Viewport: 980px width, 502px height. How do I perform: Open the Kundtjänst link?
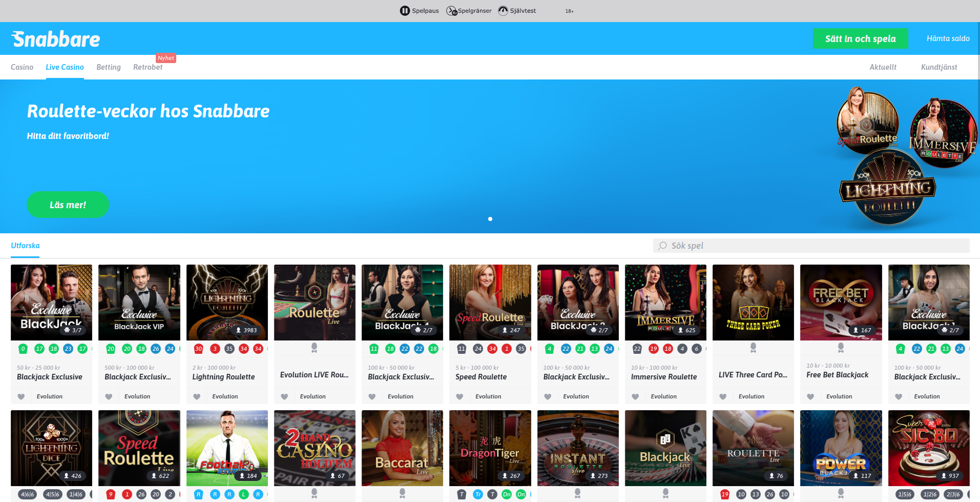(x=939, y=67)
